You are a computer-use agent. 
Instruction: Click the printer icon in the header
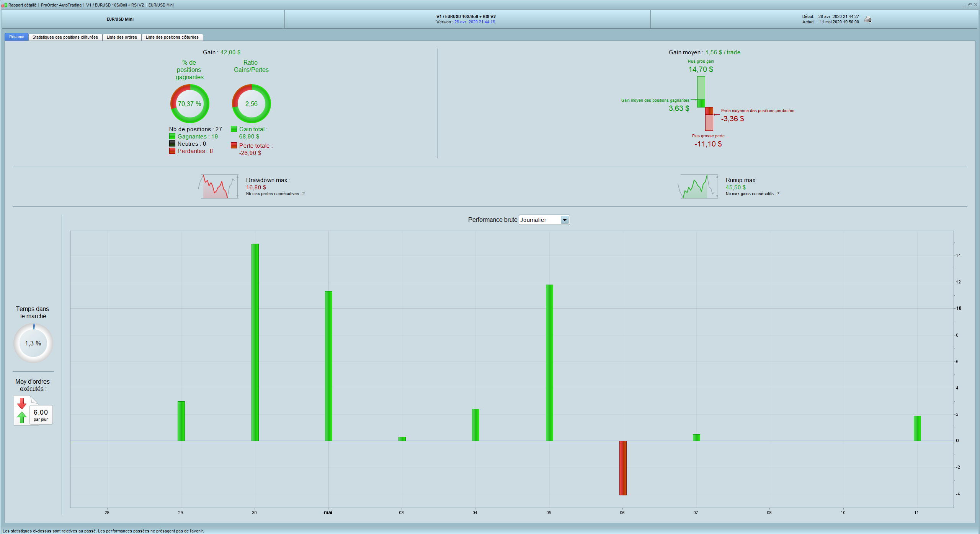(x=868, y=19)
